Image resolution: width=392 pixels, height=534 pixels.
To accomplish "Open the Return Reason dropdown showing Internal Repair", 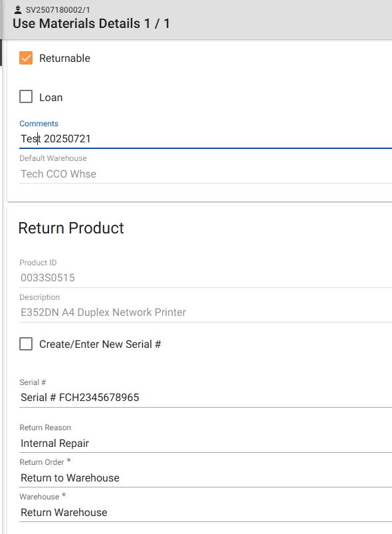I will click(x=205, y=444).
